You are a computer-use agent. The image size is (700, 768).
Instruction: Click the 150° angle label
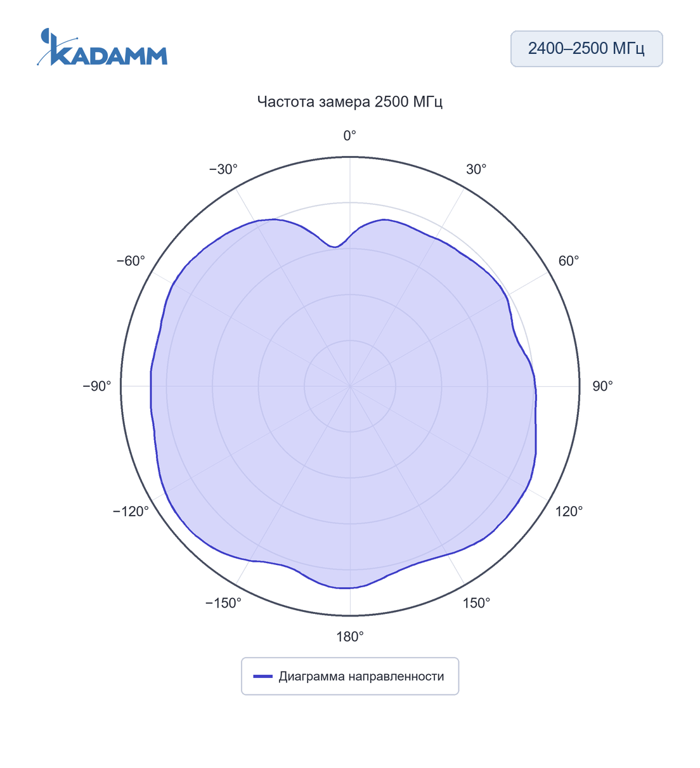[x=477, y=603]
